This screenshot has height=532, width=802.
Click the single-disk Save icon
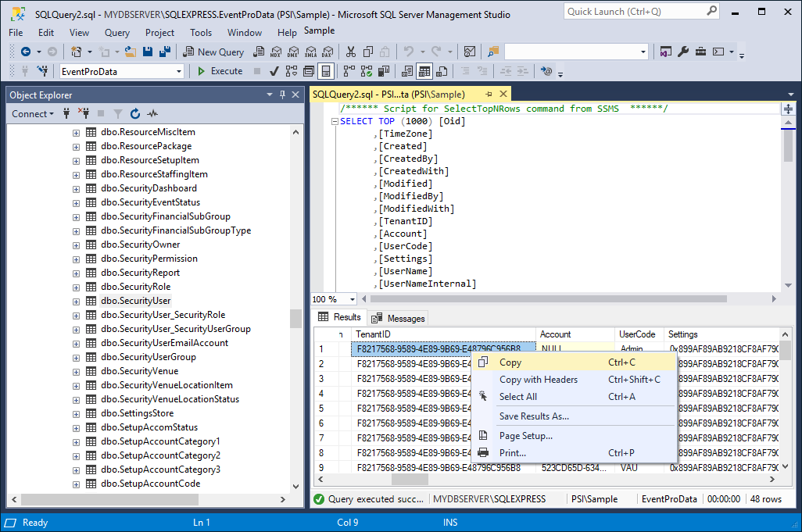(x=148, y=52)
